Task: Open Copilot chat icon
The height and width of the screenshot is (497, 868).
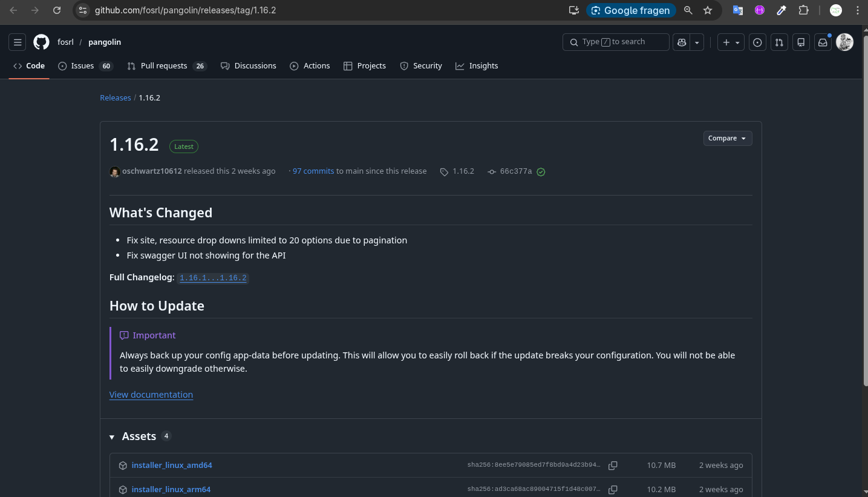Action: click(682, 42)
